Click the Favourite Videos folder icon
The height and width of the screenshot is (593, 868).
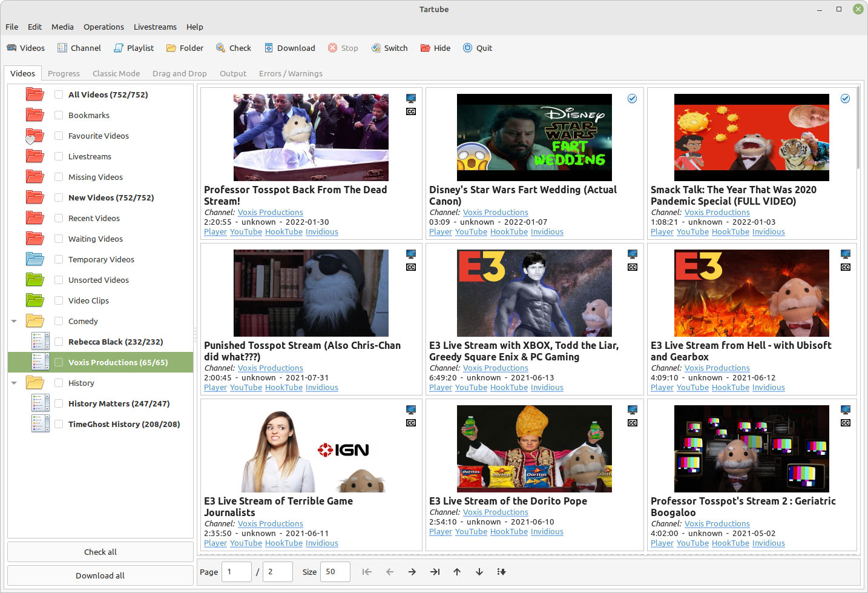click(x=35, y=136)
